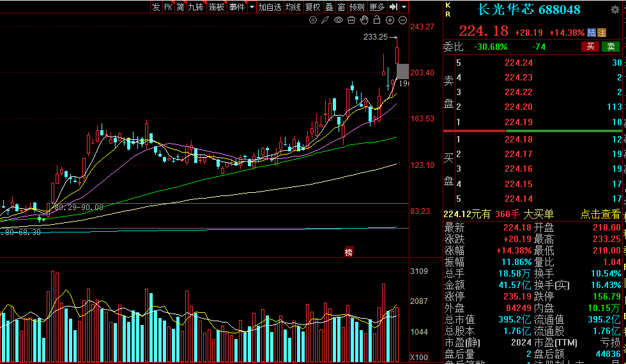Click the arrow-to-bar jump icon
This screenshot has width=626, height=364.
point(393,7)
